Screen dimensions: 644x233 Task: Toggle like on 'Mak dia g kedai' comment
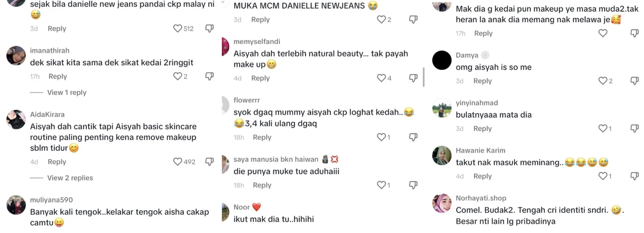(603, 33)
